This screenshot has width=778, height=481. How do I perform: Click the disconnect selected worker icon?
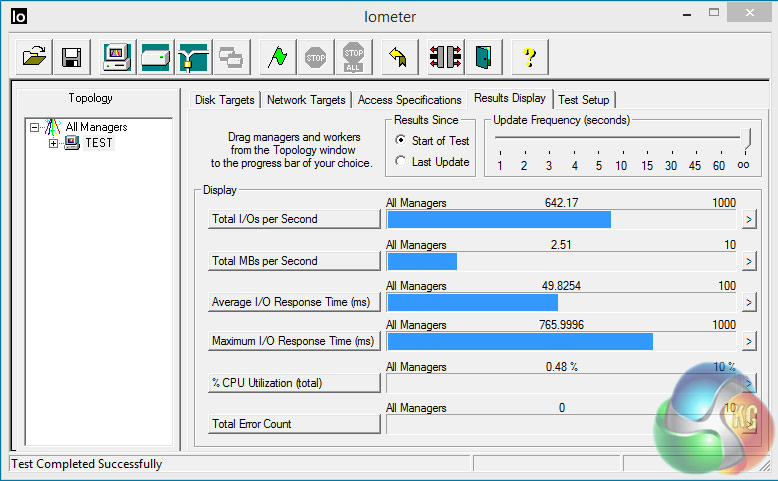[x=445, y=57]
